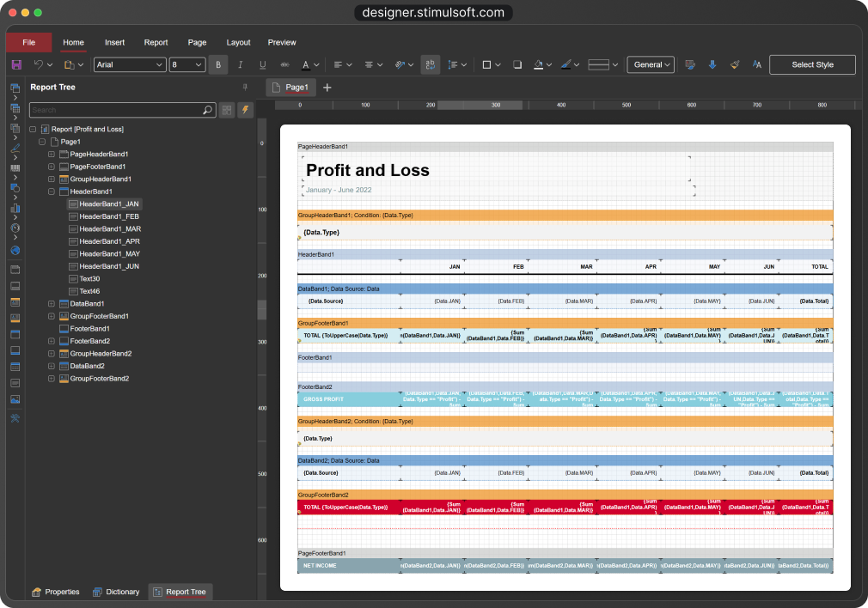Open the General text format dropdown
Screen dimensions: 868x608
650,64
